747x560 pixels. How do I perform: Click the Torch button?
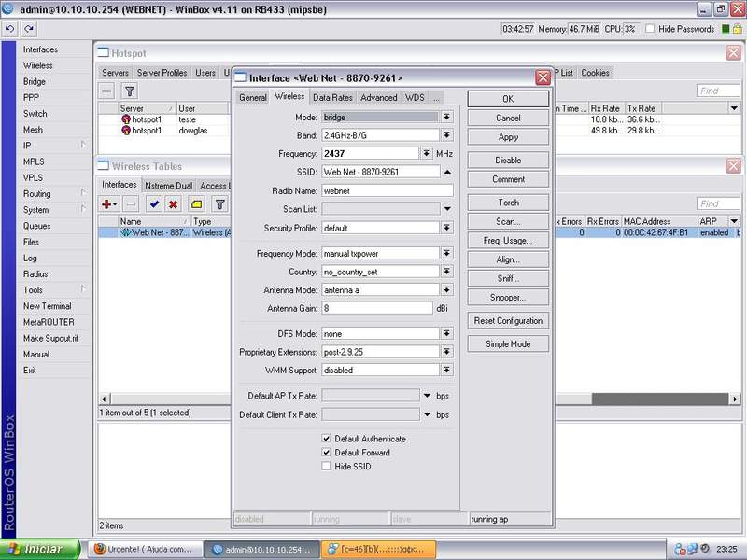[508, 203]
